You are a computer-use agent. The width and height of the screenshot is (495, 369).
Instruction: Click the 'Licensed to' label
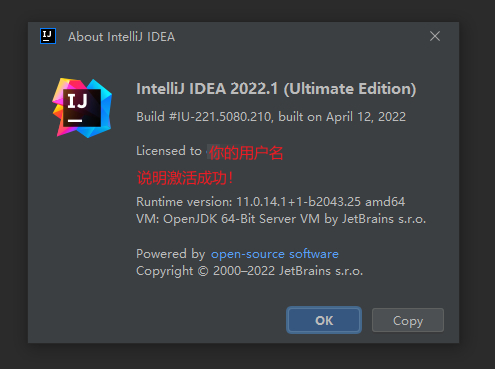click(169, 151)
